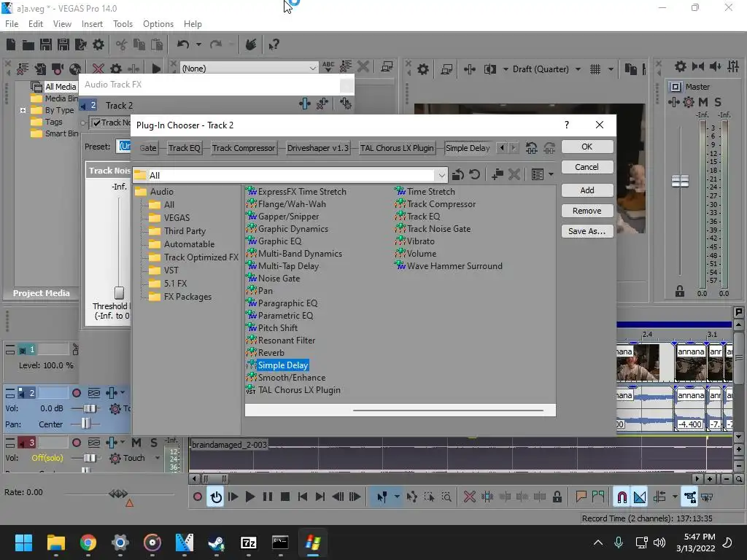The width and height of the screenshot is (747, 560).
Task: Select Track Compressor in plug-in chain
Action: point(244,148)
